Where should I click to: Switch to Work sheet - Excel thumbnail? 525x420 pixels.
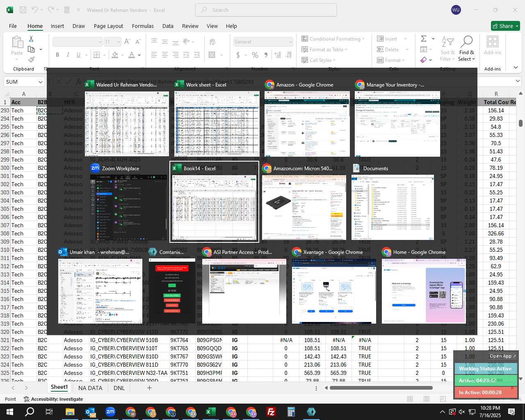217,124
